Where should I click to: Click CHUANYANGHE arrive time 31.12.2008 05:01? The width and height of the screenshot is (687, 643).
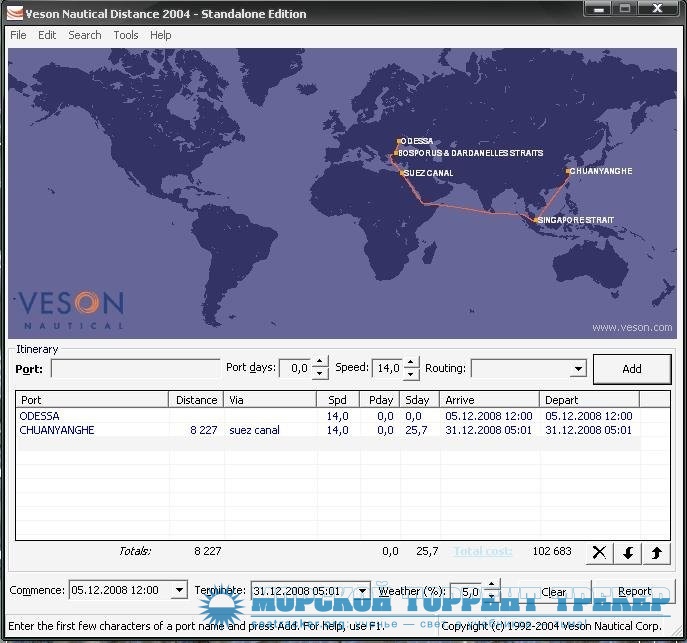[488, 430]
